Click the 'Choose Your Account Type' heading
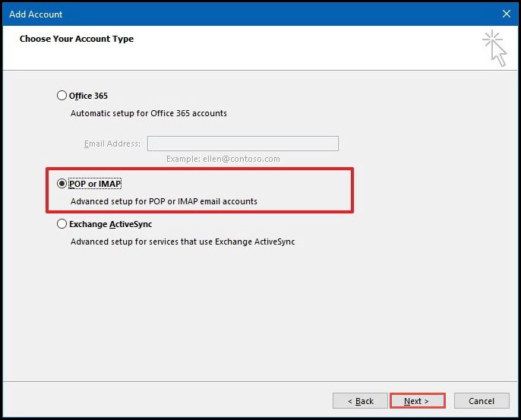 (77, 39)
